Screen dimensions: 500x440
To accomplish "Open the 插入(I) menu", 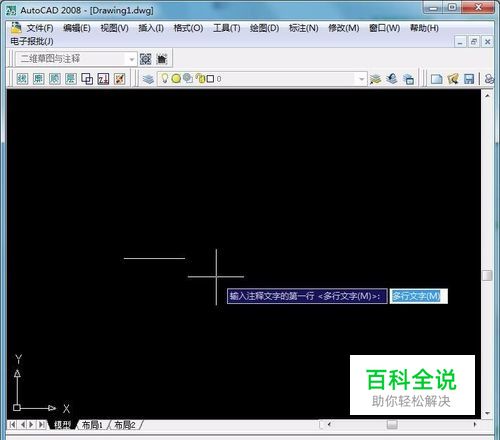I will pyautogui.click(x=151, y=28).
